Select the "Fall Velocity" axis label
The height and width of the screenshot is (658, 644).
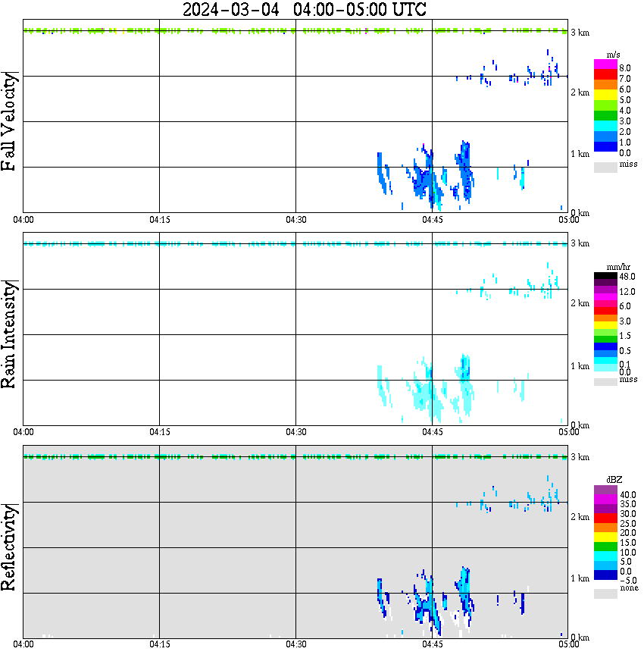[9, 121]
